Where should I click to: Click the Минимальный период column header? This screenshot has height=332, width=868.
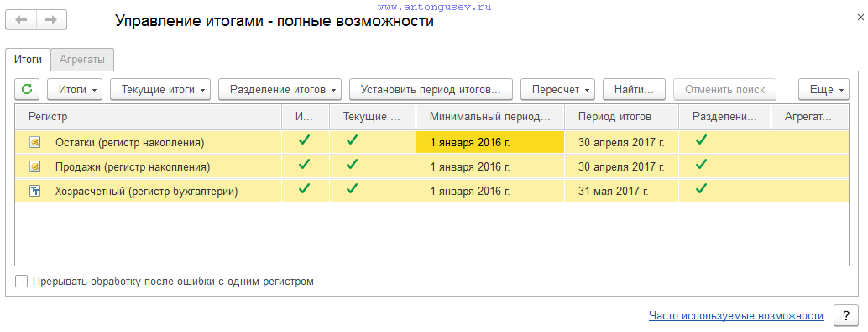point(490,117)
